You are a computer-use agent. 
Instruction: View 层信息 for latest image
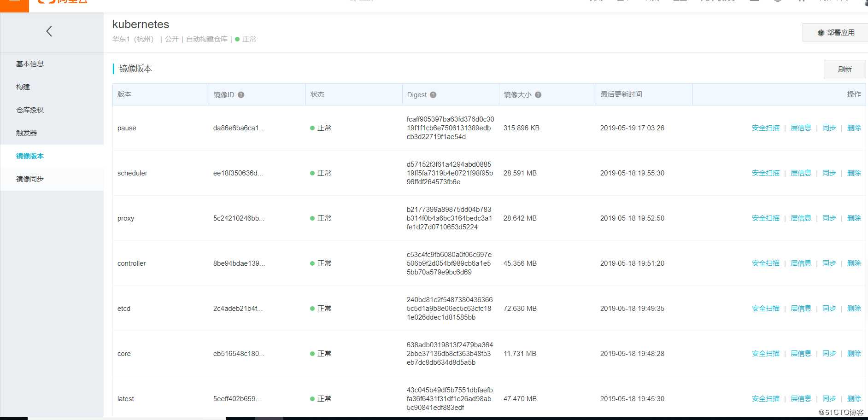click(801, 399)
